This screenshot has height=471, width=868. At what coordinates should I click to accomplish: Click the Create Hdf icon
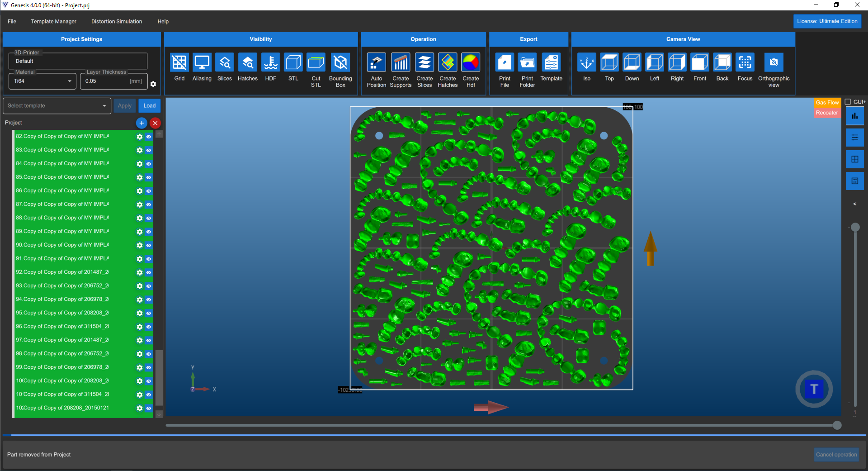coord(470,62)
